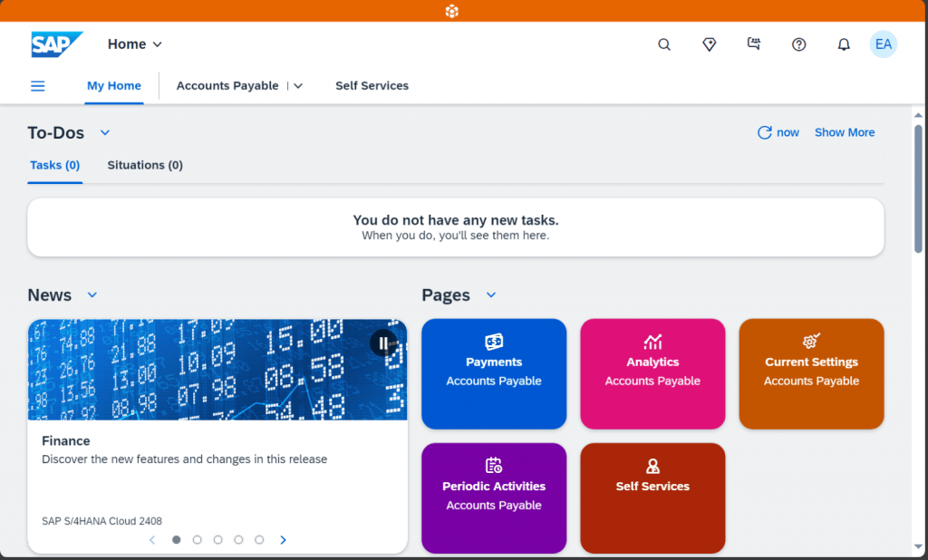
Task: Open the feedback speech-bubble icon in header
Action: coord(753,43)
